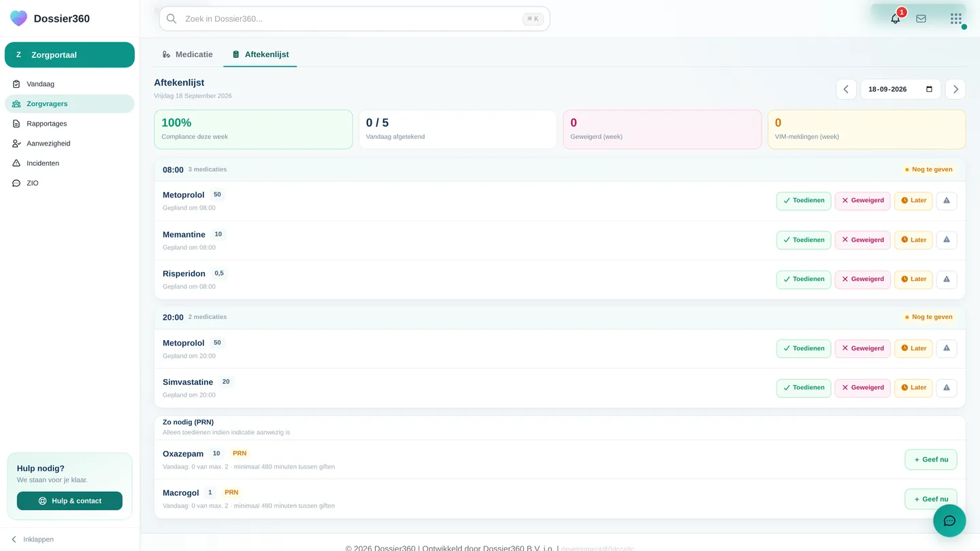The image size is (980, 551).
Task: Open Aanwezigheid in sidebar
Action: [x=69, y=144]
